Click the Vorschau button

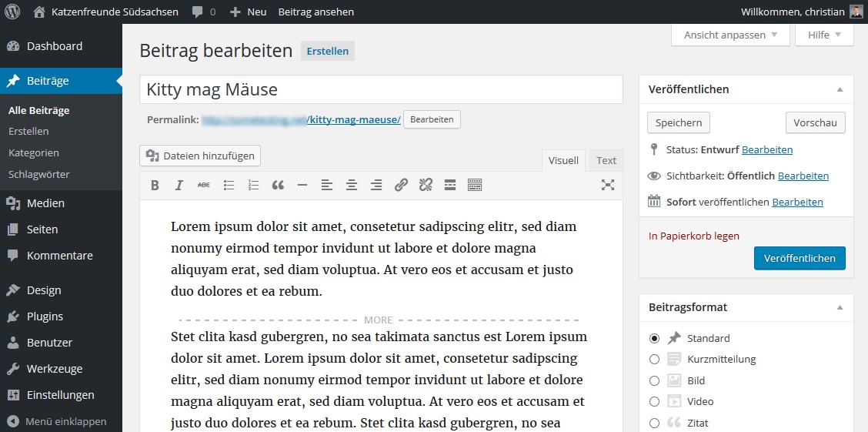tap(816, 123)
